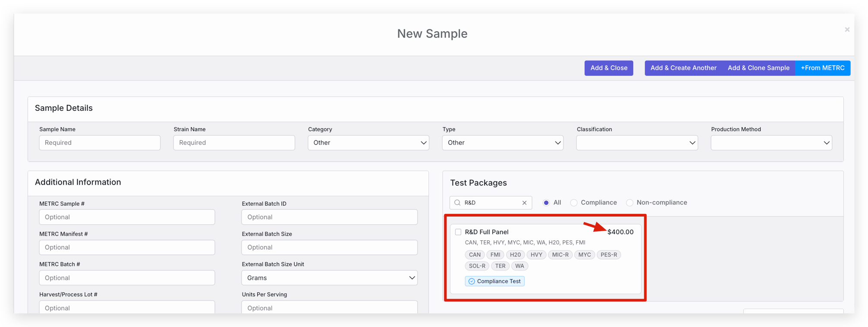
Task: Click the H20 test tag
Action: click(x=515, y=255)
